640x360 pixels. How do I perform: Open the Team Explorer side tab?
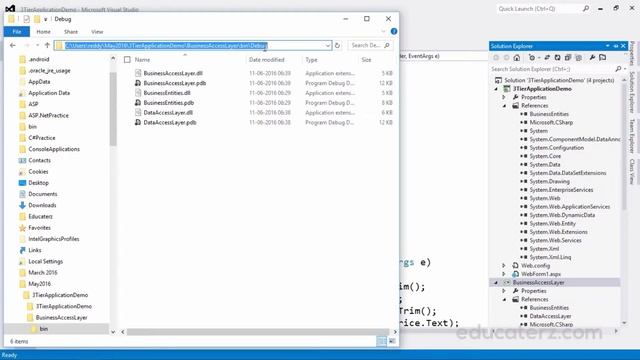pos(632,136)
